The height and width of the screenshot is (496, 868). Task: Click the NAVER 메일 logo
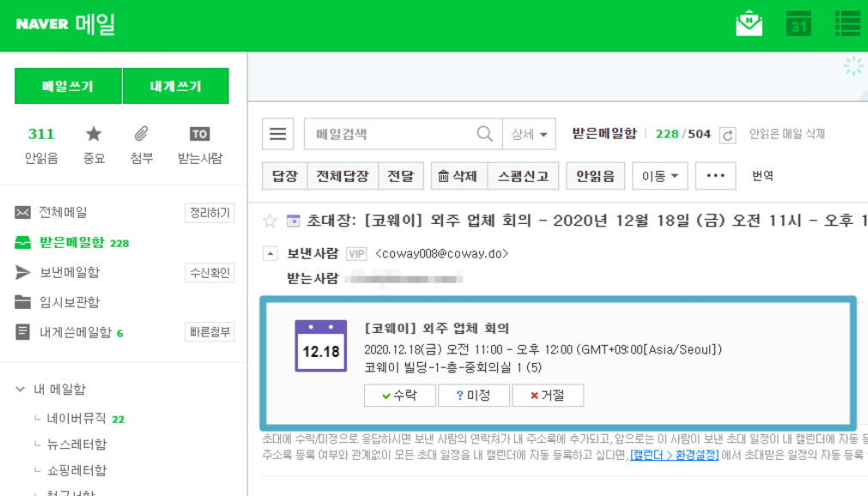tap(65, 24)
